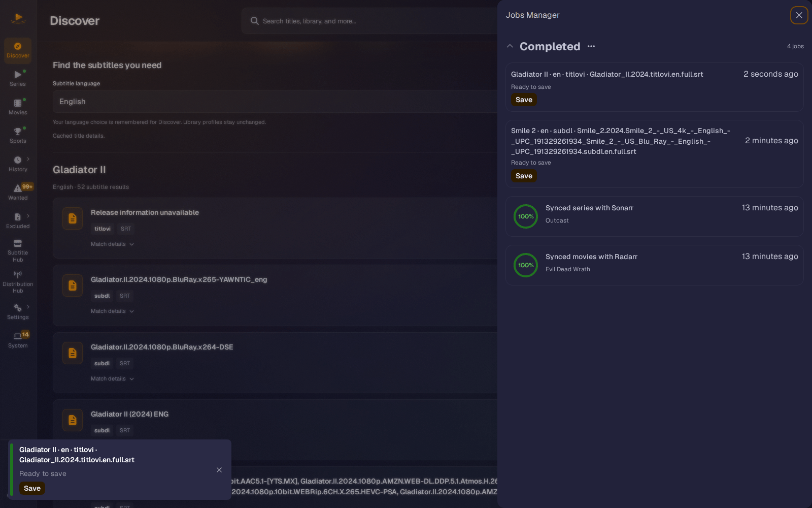The width and height of the screenshot is (812, 508).
Task: Collapse the Completed jobs section
Action: tap(510, 46)
